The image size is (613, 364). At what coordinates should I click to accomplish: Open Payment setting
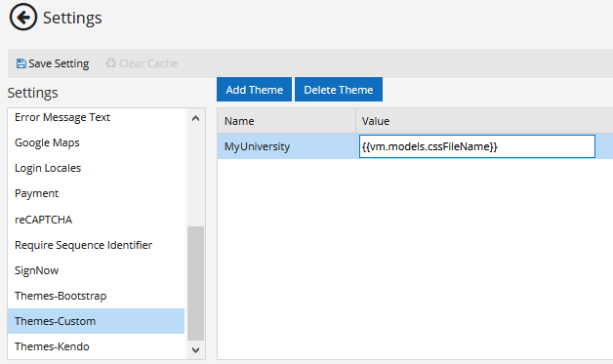click(96, 193)
